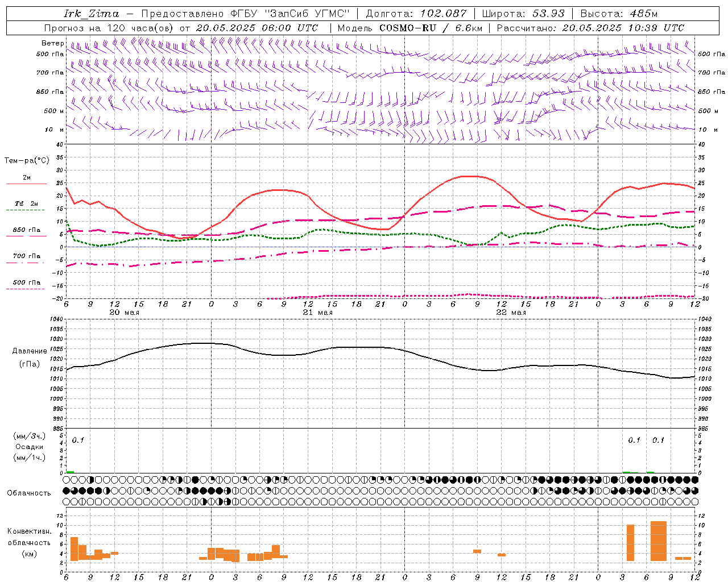Click the latitude value Широта: 53.93
This screenshot has width=728, height=582.
coord(523,14)
